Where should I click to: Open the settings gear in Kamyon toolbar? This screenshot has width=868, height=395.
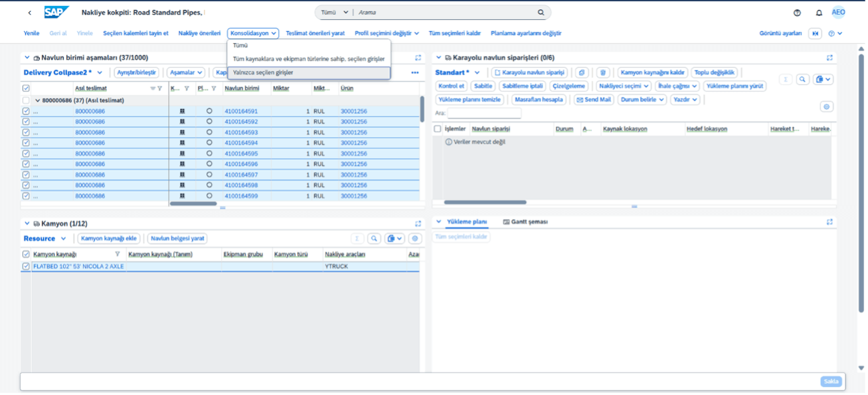(x=415, y=238)
